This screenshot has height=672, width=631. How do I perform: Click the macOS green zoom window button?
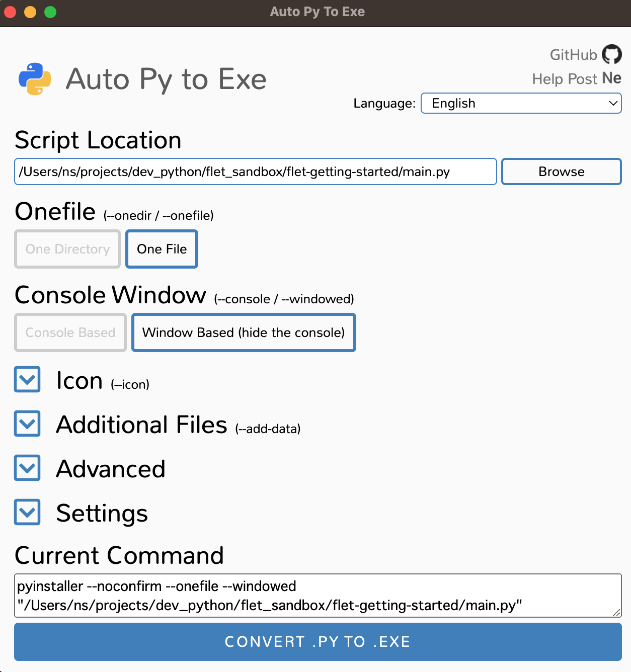point(50,12)
